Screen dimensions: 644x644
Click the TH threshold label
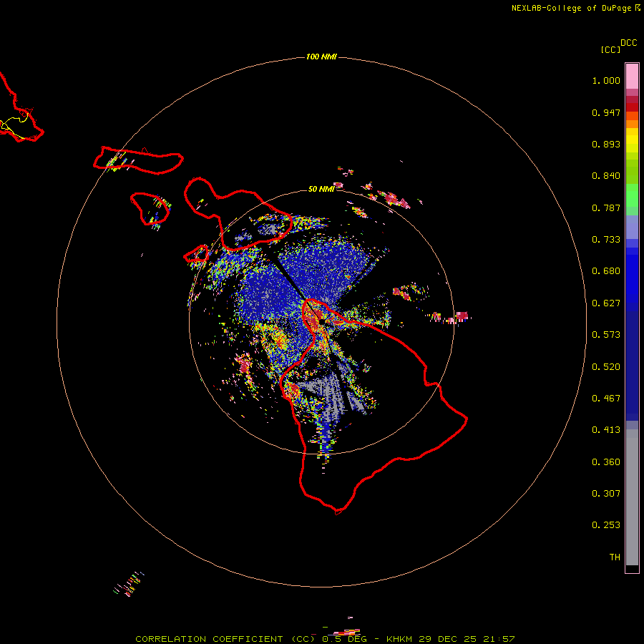coord(615,557)
